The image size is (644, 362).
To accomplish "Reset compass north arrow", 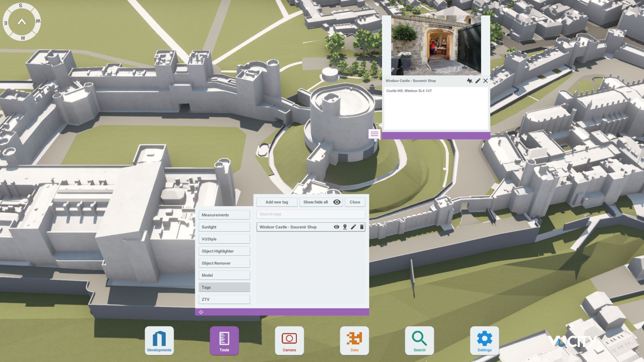I will 22,22.
